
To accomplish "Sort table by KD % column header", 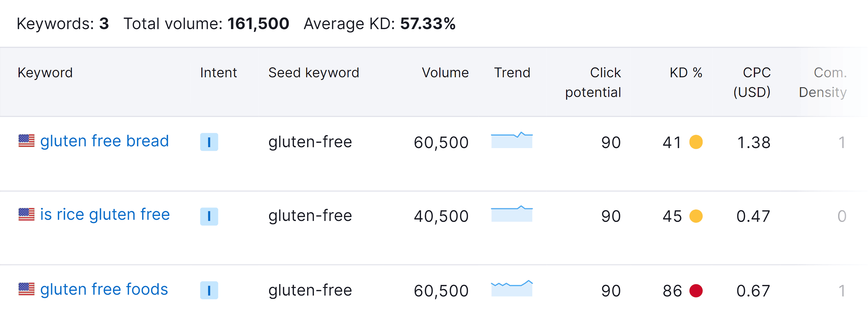I will coord(686,73).
